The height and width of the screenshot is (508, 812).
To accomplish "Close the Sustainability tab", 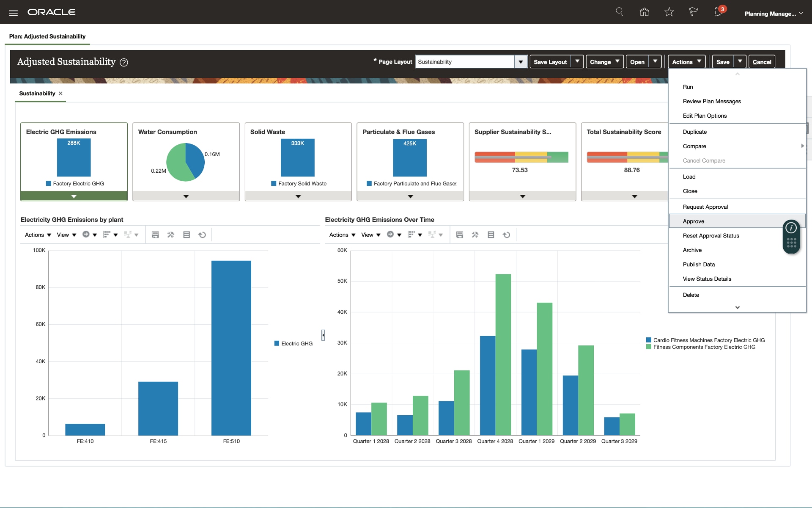I will click(x=60, y=94).
